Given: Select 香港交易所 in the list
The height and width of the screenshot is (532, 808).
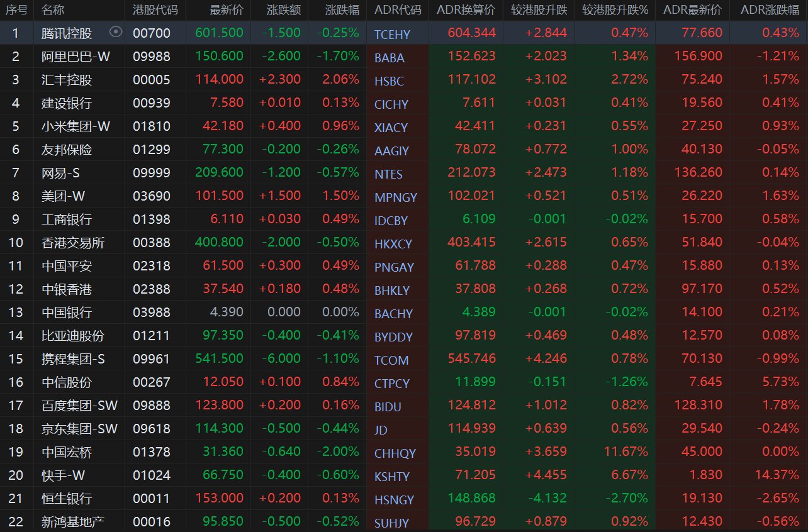Looking at the screenshot, I should (x=73, y=243).
